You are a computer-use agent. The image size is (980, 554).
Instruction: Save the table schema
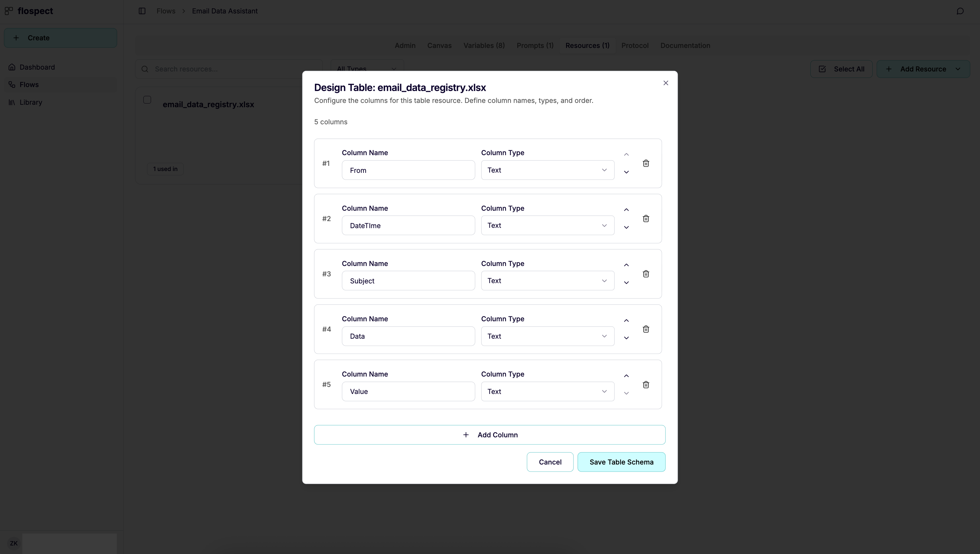(x=621, y=461)
